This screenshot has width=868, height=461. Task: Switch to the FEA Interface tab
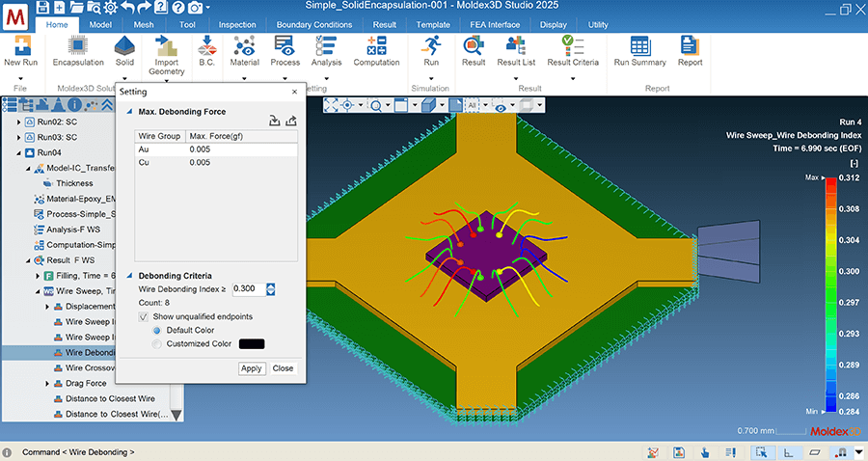click(495, 24)
